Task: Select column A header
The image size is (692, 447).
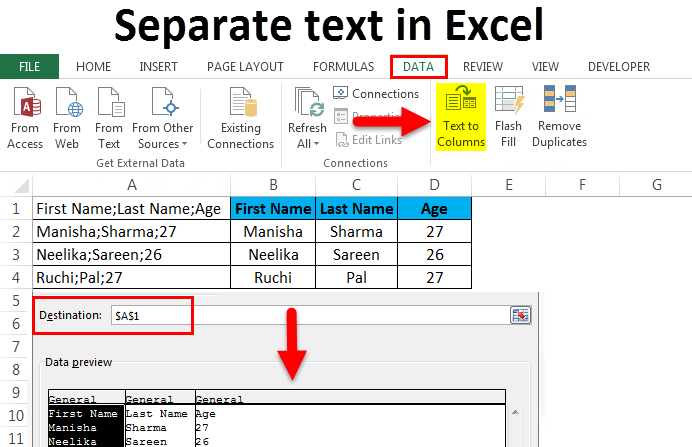Action: pyautogui.click(x=132, y=184)
